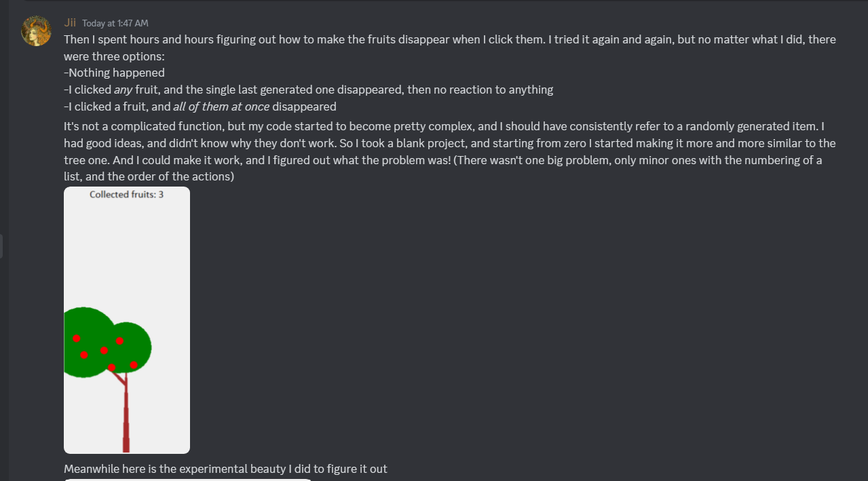Screen dimensions: 868x481
Task: Click the "-Nothing happened" line of text
Action: (114, 73)
